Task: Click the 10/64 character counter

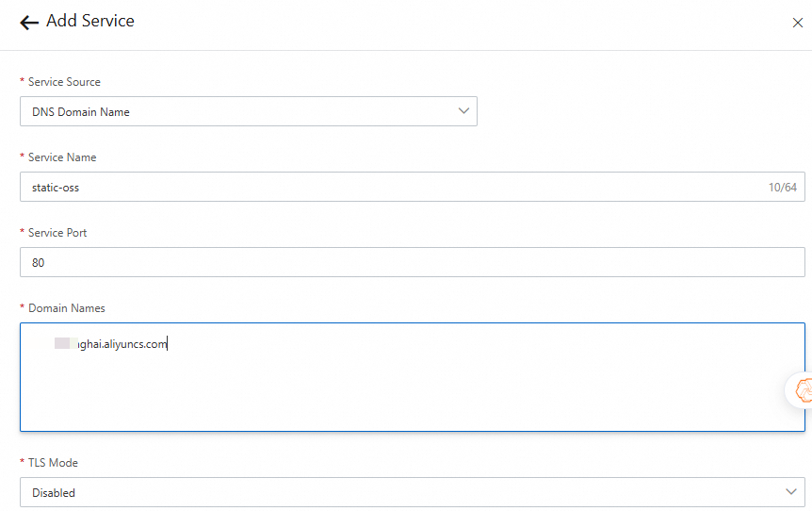Action: 782,188
